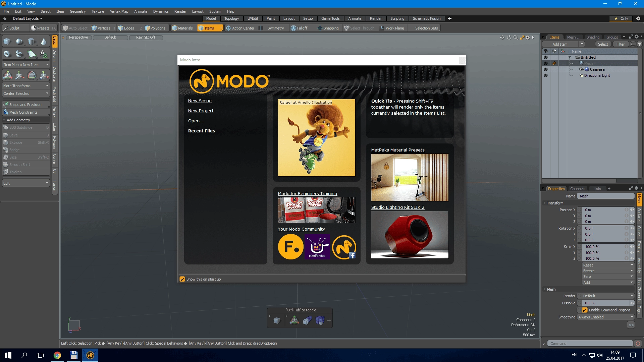Open Google Chrome from the taskbar
644x362 pixels.
pos(57,355)
